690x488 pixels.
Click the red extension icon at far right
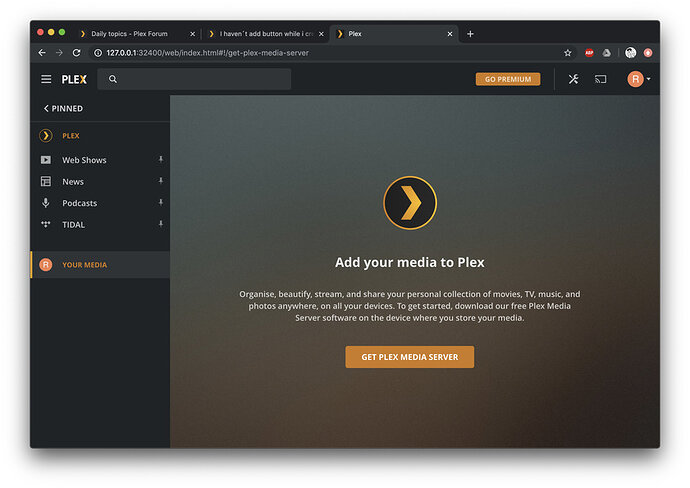[x=648, y=53]
